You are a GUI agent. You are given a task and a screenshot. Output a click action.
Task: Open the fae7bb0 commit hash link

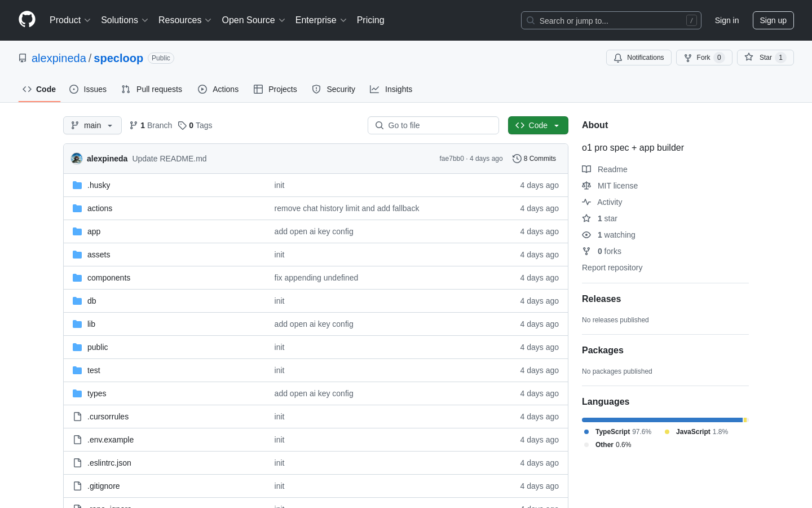452,159
